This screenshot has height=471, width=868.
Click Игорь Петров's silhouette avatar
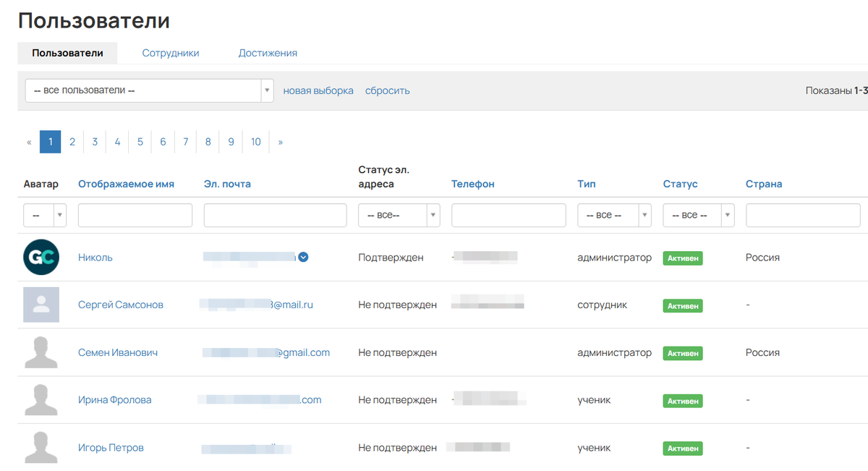tap(41, 448)
